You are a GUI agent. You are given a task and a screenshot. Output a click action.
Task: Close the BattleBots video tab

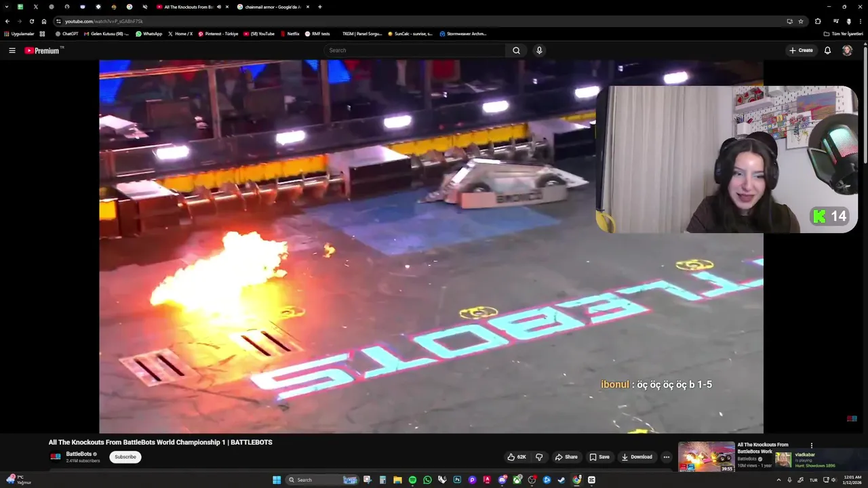pos(227,7)
